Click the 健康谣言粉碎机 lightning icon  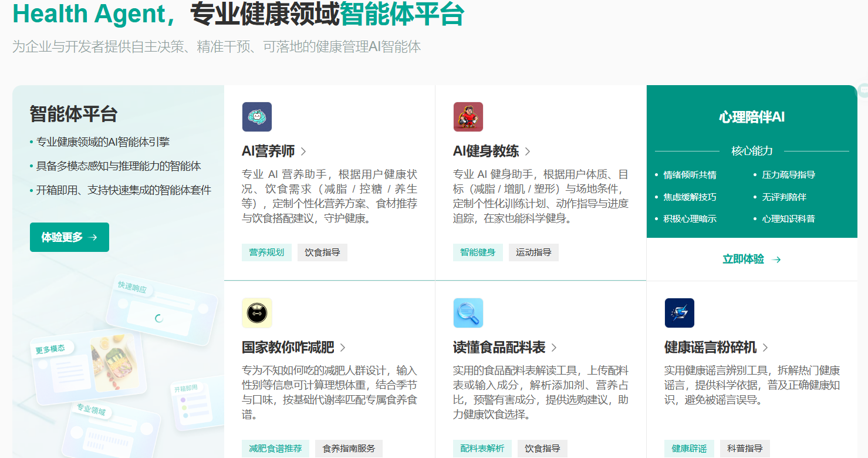coord(679,313)
